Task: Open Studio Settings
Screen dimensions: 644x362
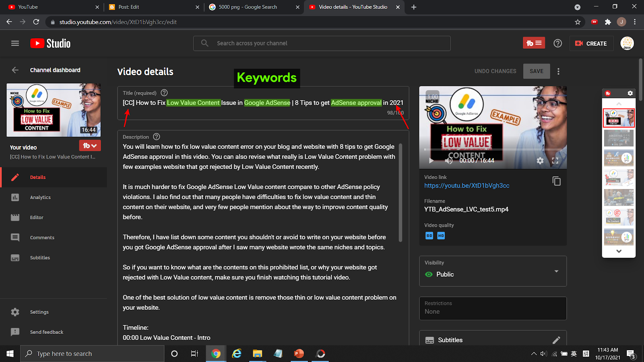Action: click(54, 312)
